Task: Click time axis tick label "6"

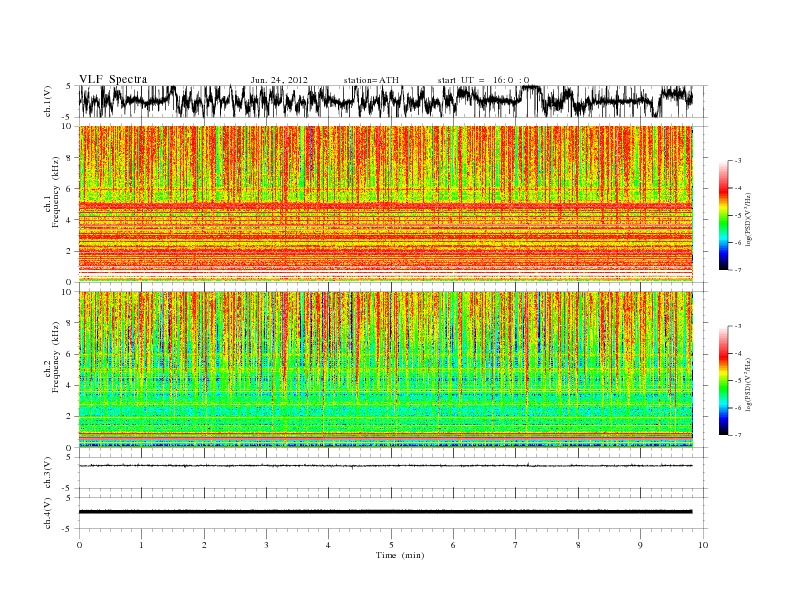Action: 453,545
